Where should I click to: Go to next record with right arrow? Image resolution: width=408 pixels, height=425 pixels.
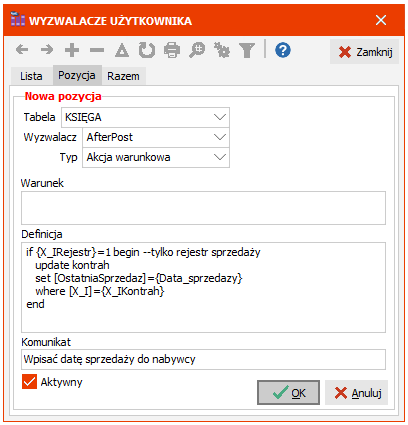(x=47, y=50)
